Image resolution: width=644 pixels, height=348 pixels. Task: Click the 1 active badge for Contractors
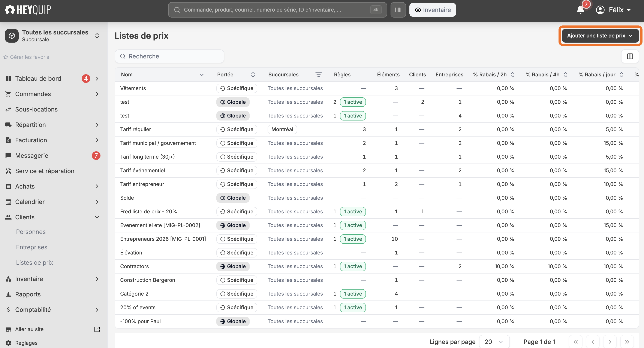click(353, 266)
